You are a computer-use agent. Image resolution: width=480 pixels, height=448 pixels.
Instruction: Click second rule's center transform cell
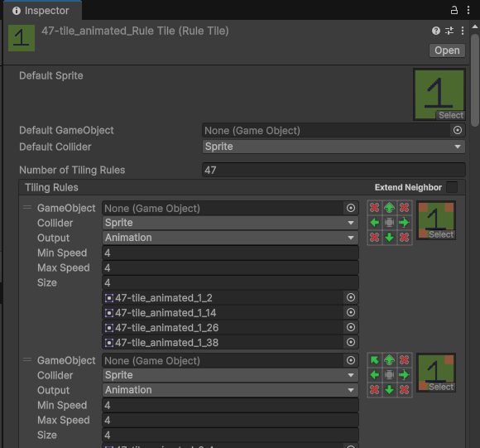(x=390, y=375)
